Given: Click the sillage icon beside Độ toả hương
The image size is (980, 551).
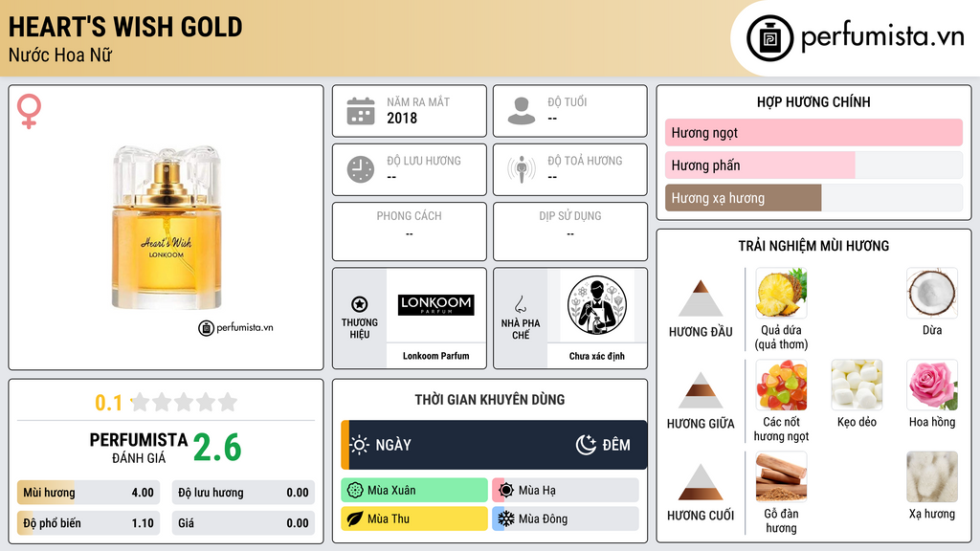Looking at the screenshot, I should point(522,169).
